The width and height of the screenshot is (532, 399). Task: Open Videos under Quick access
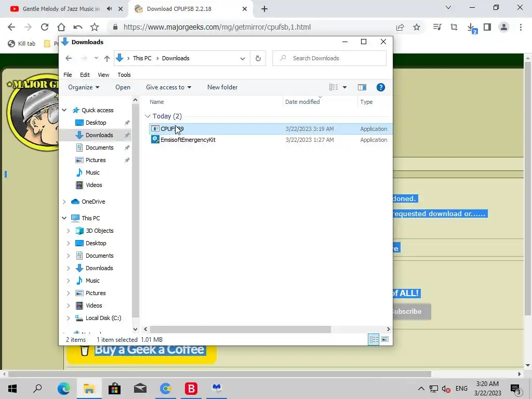coord(94,185)
